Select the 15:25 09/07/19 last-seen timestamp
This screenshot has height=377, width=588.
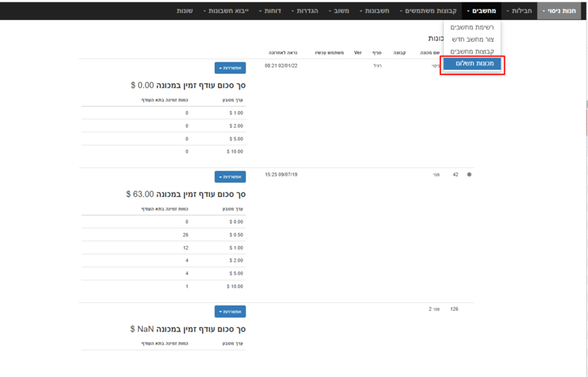[x=281, y=174]
